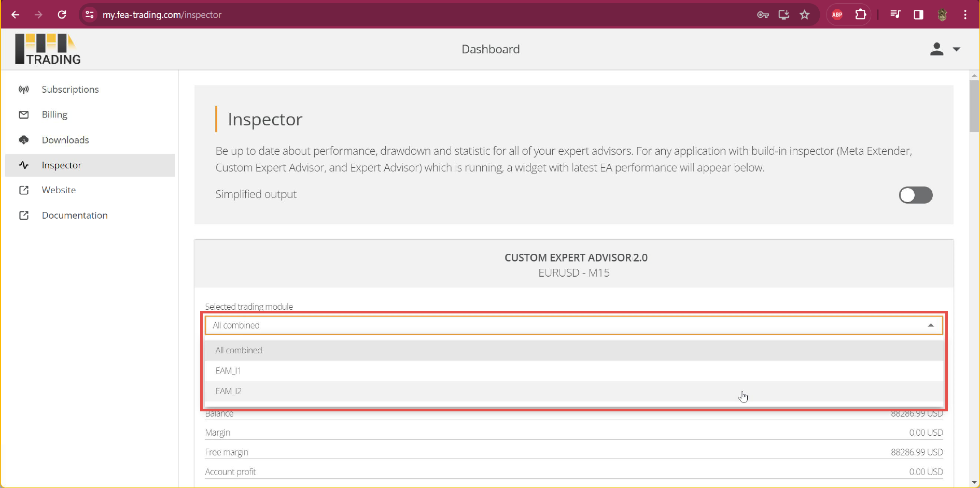Screen dimensions: 980x488
Task: Collapse the trading module dropdown arrow
Action: pyautogui.click(x=931, y=325)
